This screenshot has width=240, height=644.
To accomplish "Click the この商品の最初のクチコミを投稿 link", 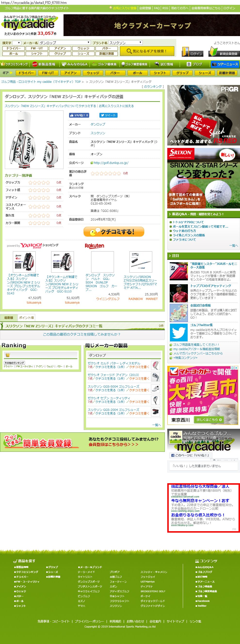I will point(82,334).
